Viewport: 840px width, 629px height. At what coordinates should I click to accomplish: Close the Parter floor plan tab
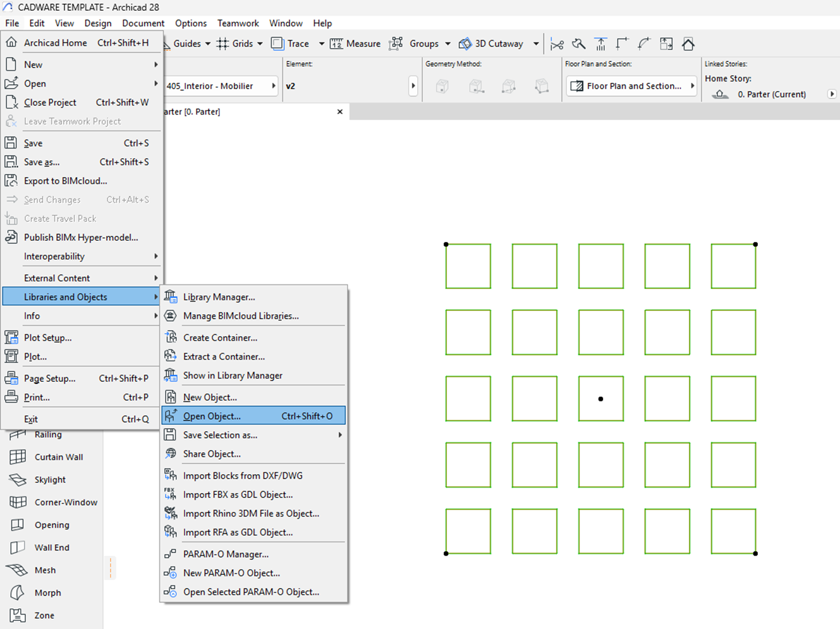[340, 111]
